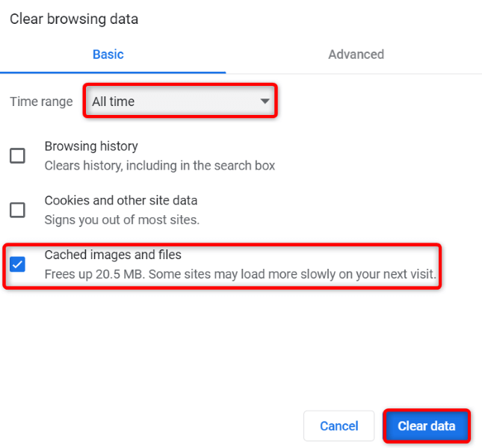Click the blue underline beneath the Basic tab
This screenshot has height=448, width=482.
pyautogui.click(x=112, y=72)
